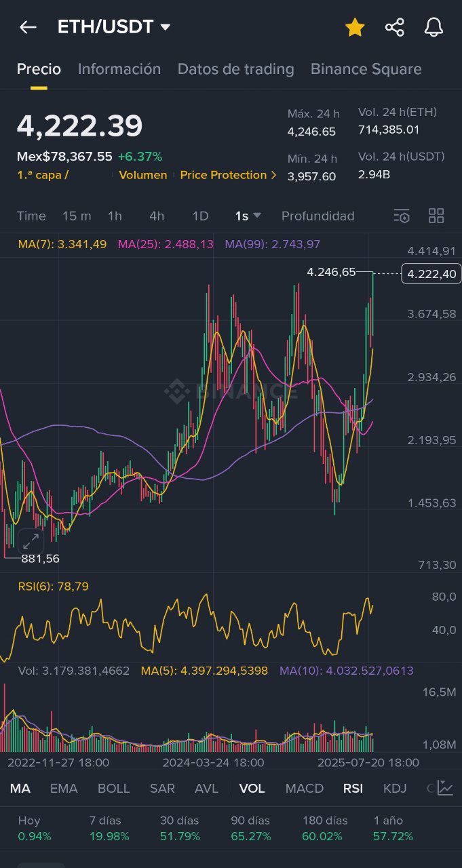Tap the 4,222.39 current price
Image resolution: width=462 pixels, height=868 pixels.
pyautogui.click(x=80, y=126)
